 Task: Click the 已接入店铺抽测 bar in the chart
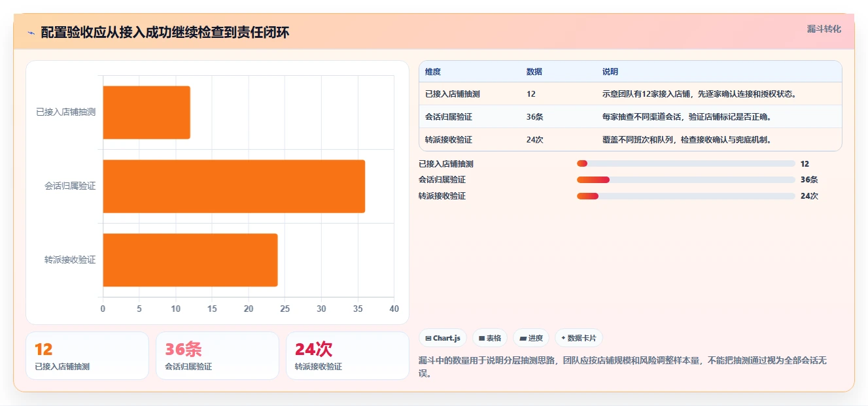(147, 112)
